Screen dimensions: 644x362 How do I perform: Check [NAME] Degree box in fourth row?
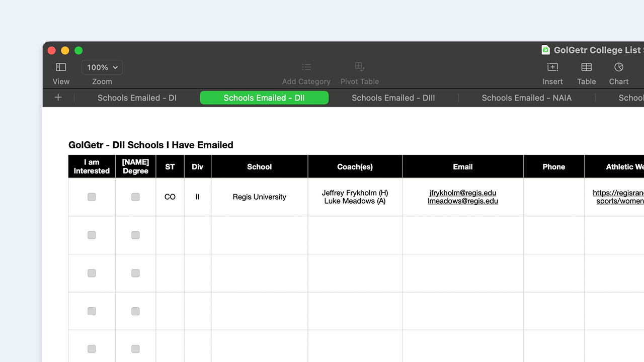(x=135, y=311)
